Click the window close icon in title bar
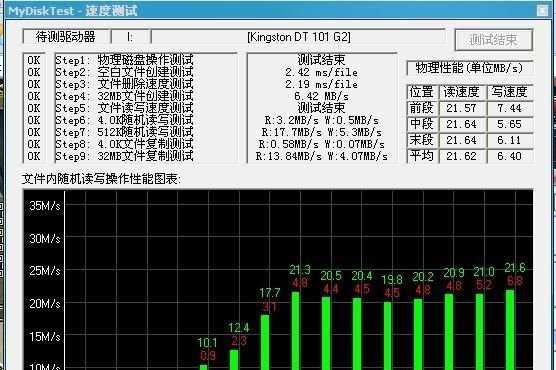556x370 pixels. click(542, 11)
